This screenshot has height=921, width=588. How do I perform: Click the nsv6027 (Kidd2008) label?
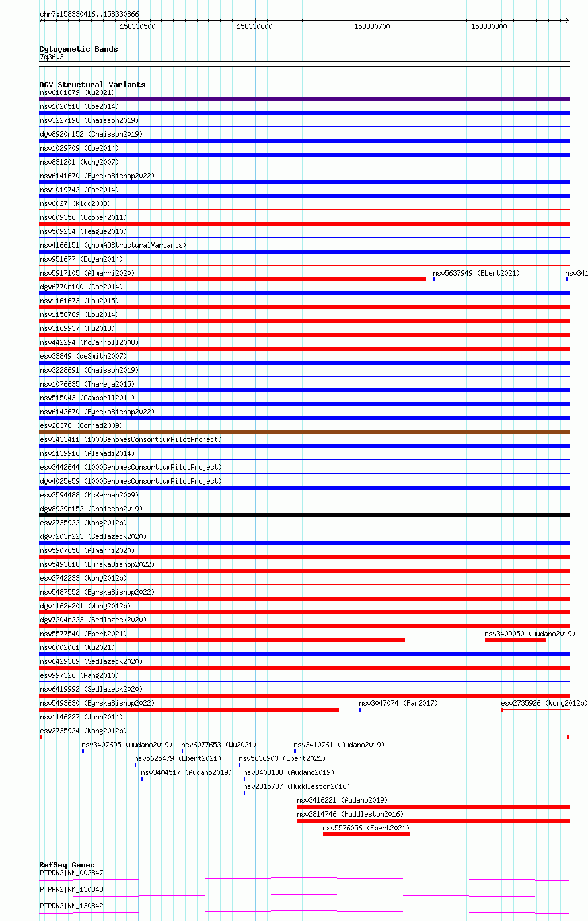(75, 203)
